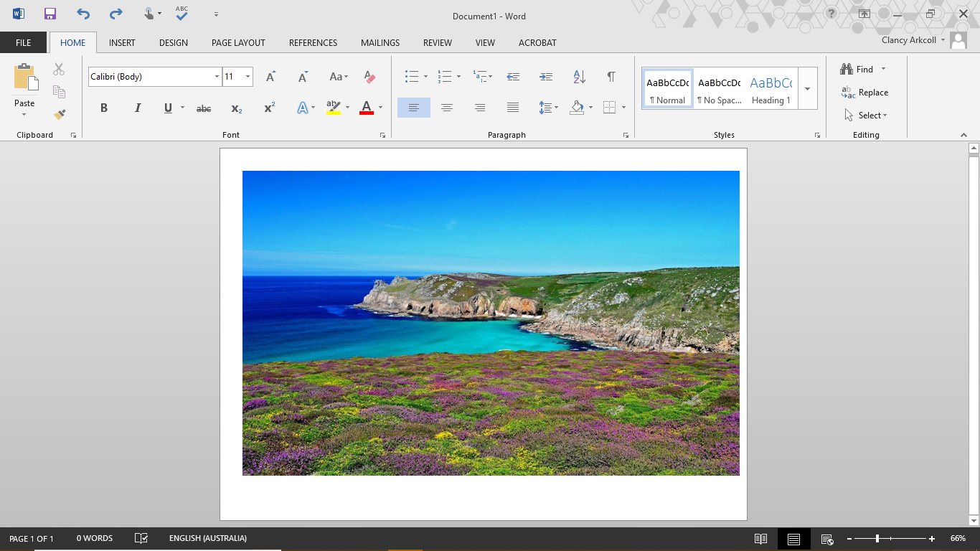Expand the Styles gallery

[x=808, y=89]
